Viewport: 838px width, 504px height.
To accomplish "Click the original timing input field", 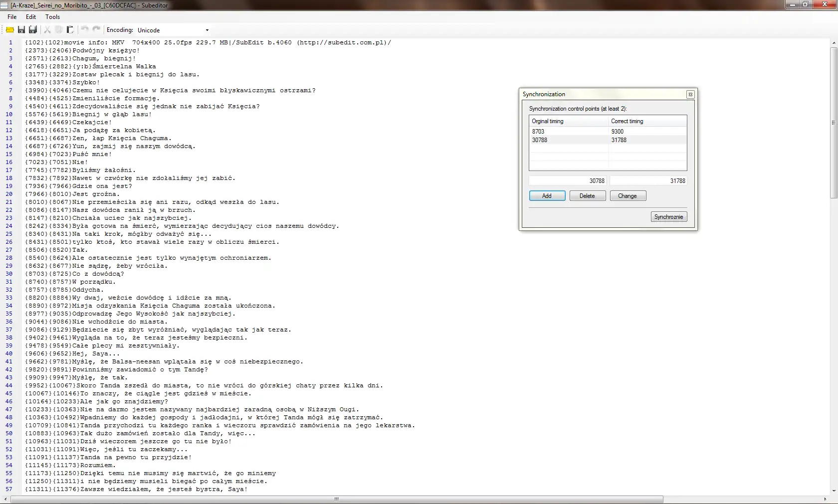I will point(568,181).
